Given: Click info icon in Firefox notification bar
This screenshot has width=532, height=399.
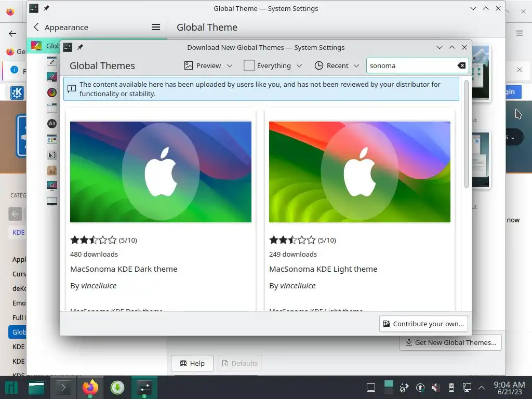Looking at the screenshot, I should click(14, 70).
